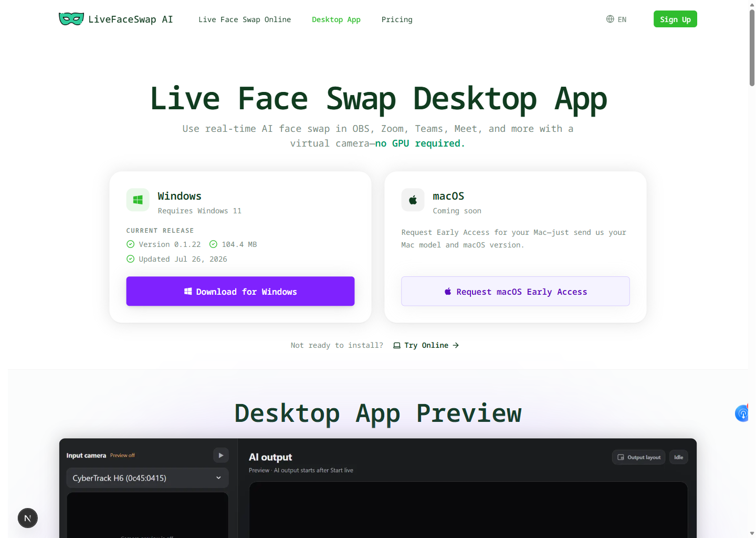The image size is (756, 538).
Task: Click the Idle status badge
Action: [x=679, y=457]
